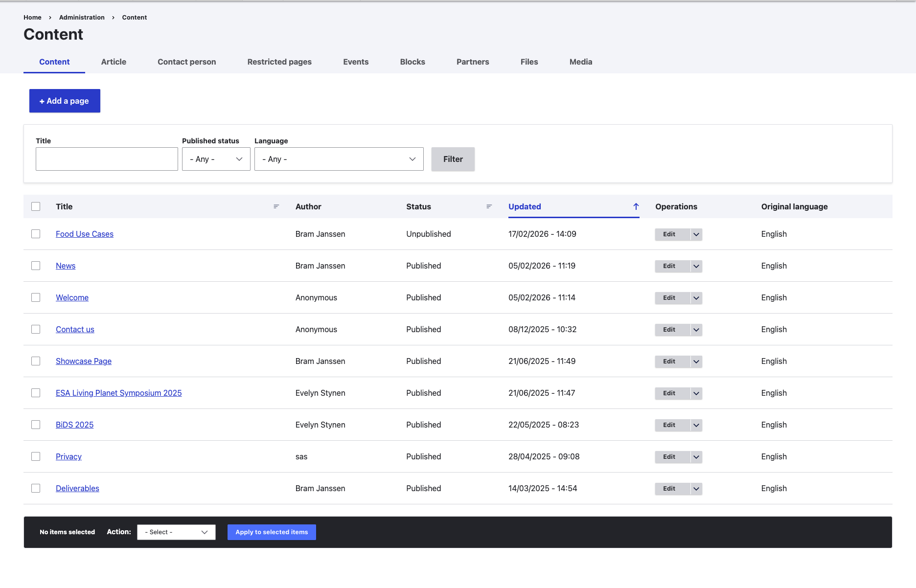Select the ESA Living Planet Symposium 2025 checkbox

(x=36, y=393)
